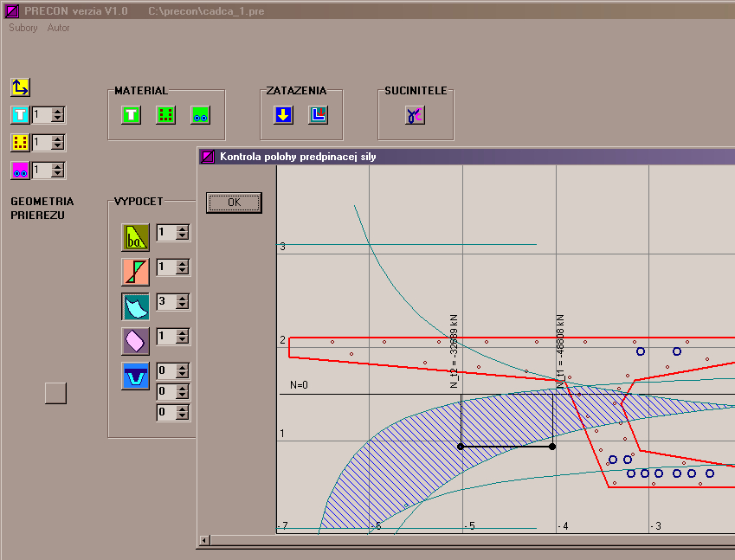Open the Autor menu

click(x=59, y=28)
